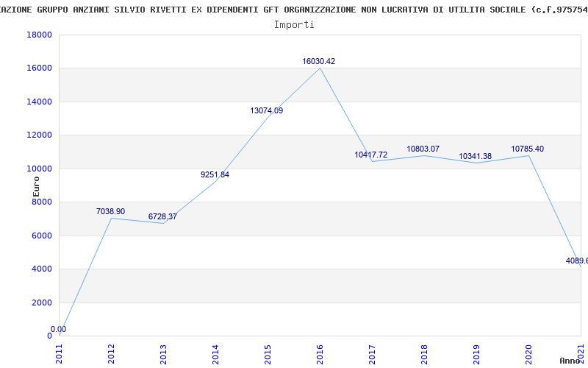Click the 6000 y-axis tick label
The image size is (588, 368).
(42, 236)
